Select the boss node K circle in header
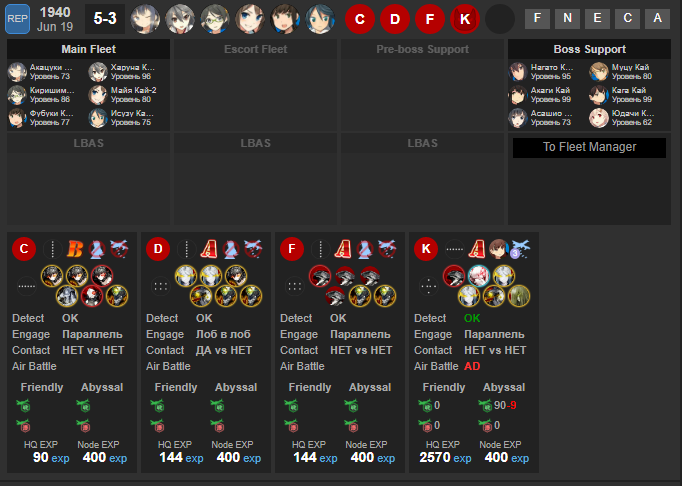Viewport: 682px width, 486px height. [x=465, y=19]
